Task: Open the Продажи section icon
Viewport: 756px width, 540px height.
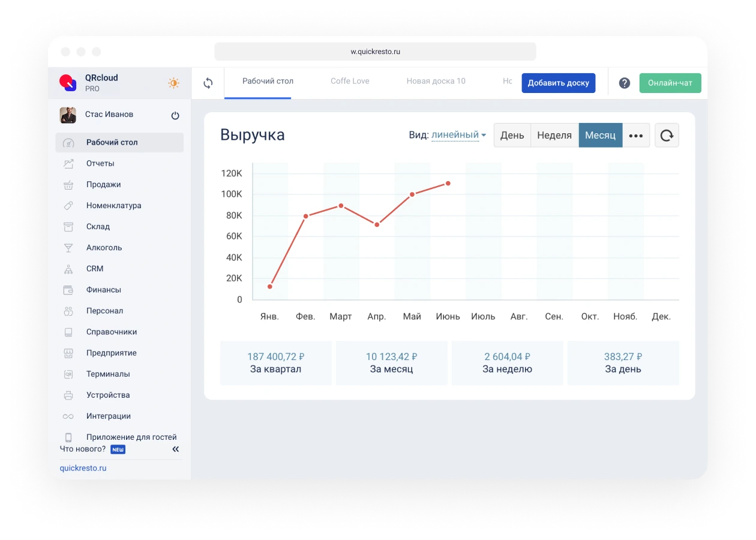Action: tap(68, 184)
